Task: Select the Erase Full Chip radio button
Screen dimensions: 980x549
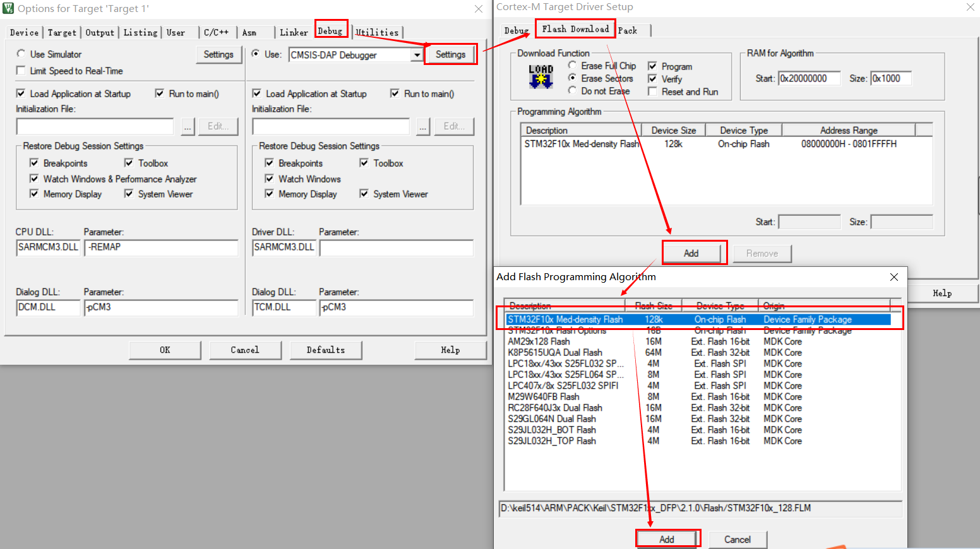Action: coord(573,66)
